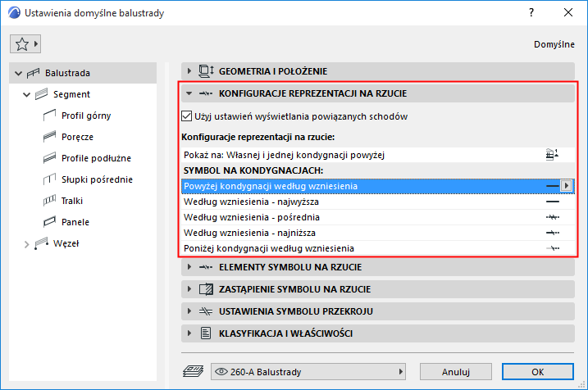Open the favorites arrow next to star
Image resolution: width=588 pixels, height=390 pixels.
tap(36, 43)
